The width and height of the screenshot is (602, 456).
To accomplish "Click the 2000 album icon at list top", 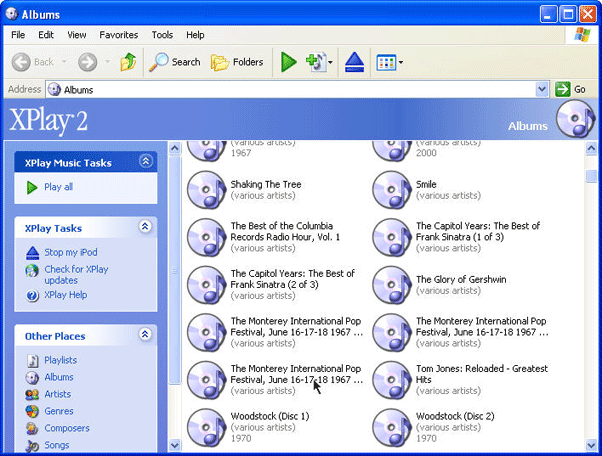I will coord(392,151).
